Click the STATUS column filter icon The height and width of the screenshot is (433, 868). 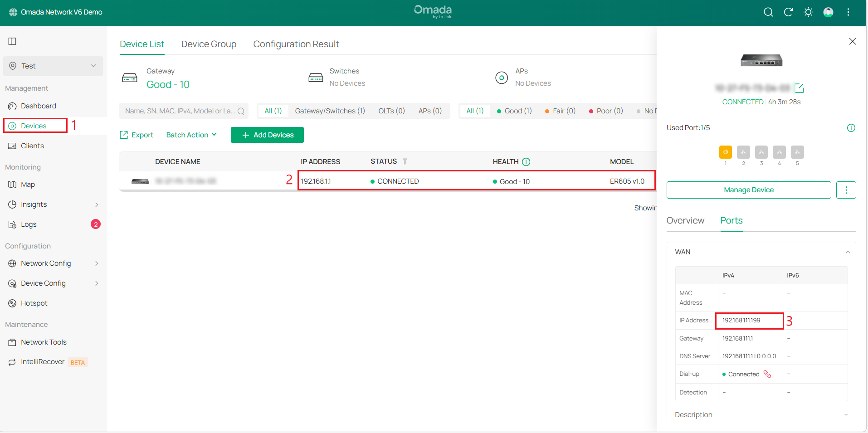pyautogui.click(x=405, y=161)
